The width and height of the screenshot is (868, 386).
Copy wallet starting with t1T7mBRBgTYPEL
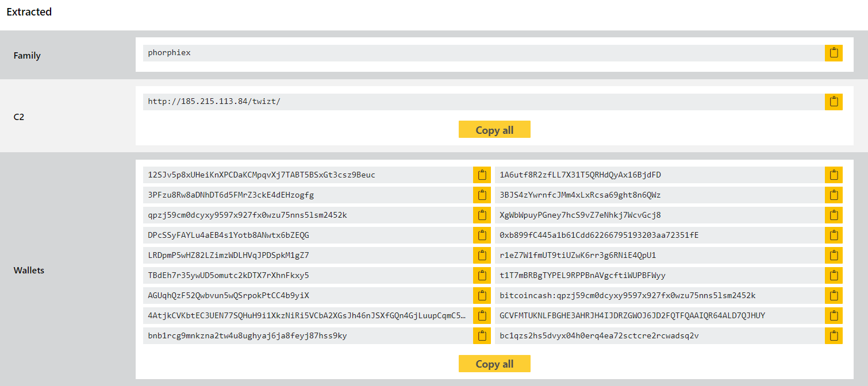click(x=834, y=275)
